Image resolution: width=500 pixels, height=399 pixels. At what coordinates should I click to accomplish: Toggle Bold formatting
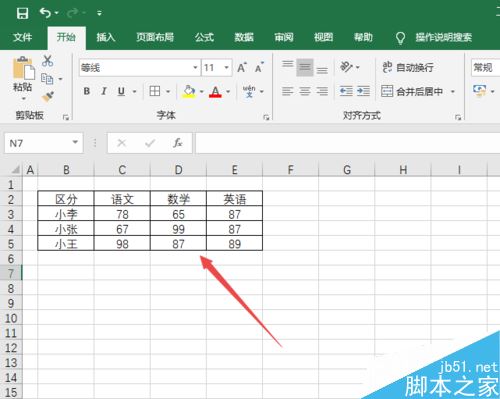[x=87, y=91]
